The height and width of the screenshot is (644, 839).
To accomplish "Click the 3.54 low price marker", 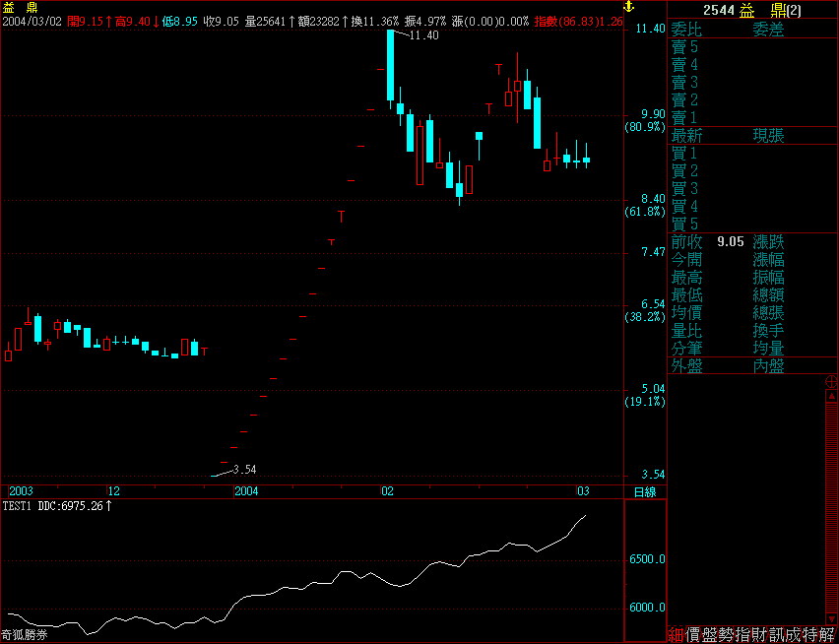I will [x=245, y=469].
